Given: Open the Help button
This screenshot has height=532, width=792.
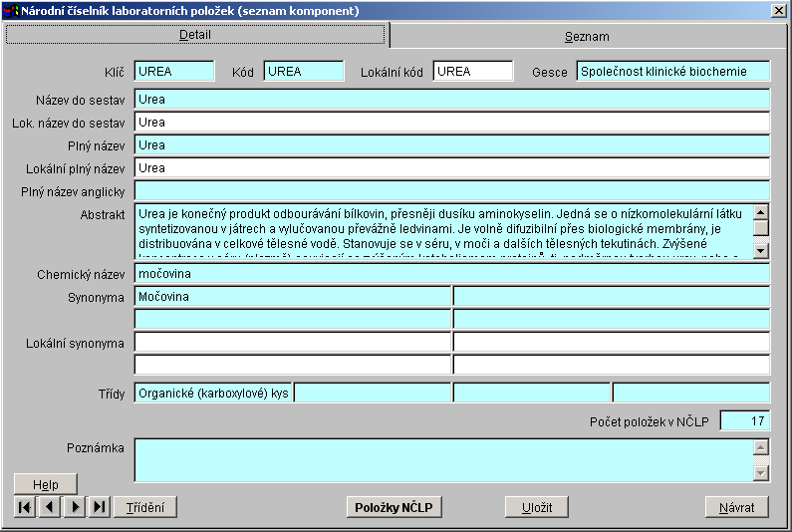Looking at the screenshot, I should click(x=46, y=484).
